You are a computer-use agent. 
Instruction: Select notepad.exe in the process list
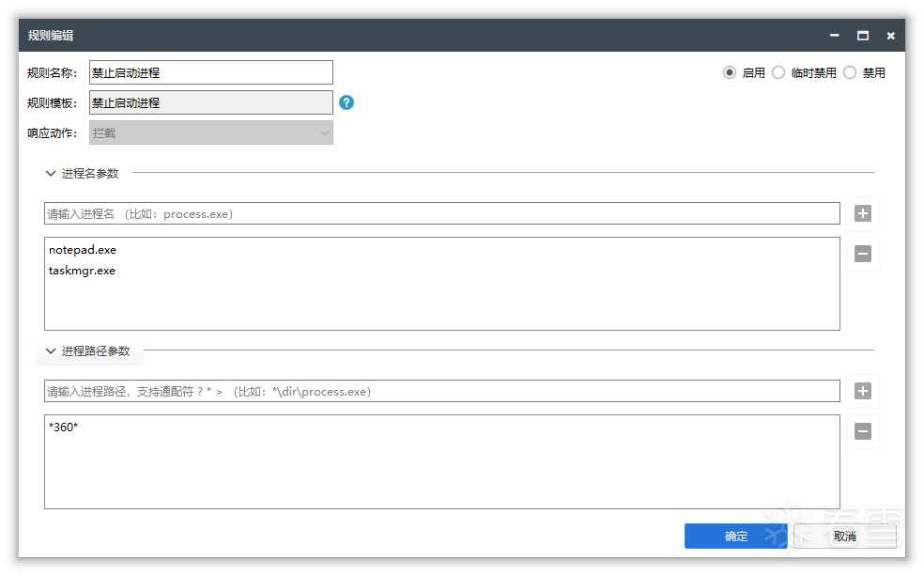[x=83, y=250]
